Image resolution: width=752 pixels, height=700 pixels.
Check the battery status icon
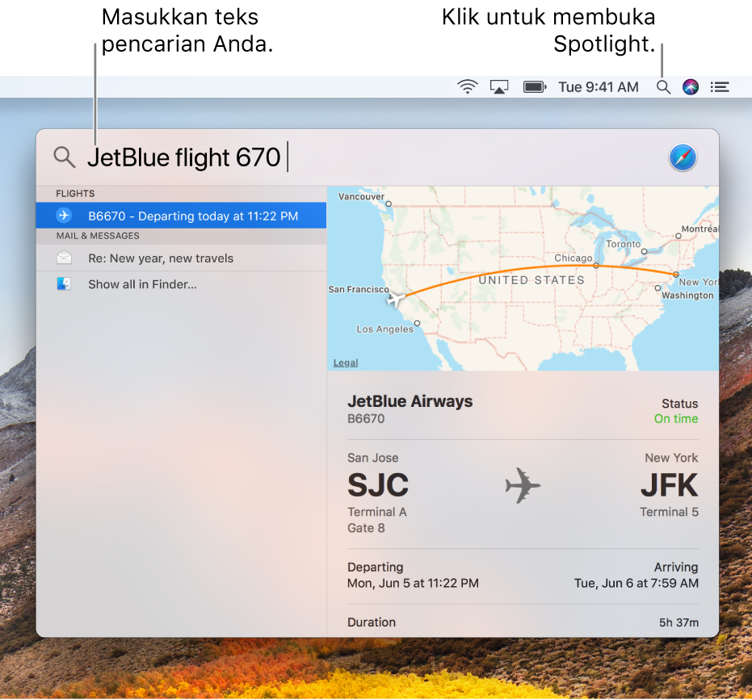point(534,87)
